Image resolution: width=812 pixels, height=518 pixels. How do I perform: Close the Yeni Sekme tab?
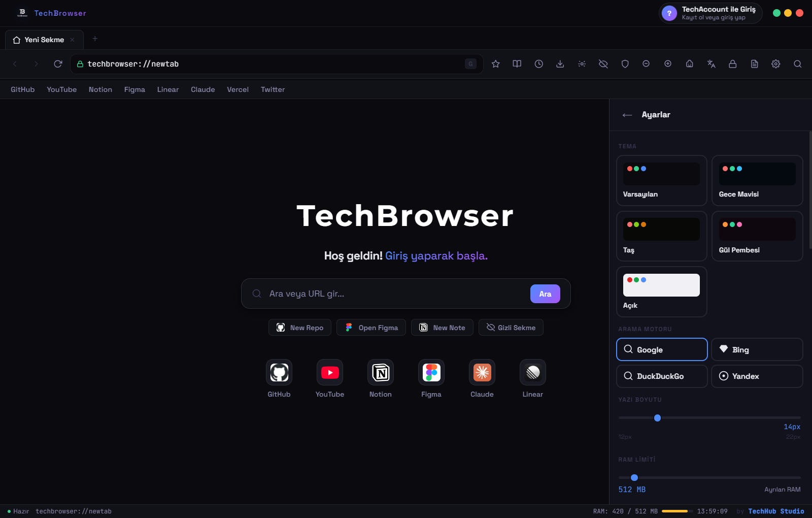point(72,40)
